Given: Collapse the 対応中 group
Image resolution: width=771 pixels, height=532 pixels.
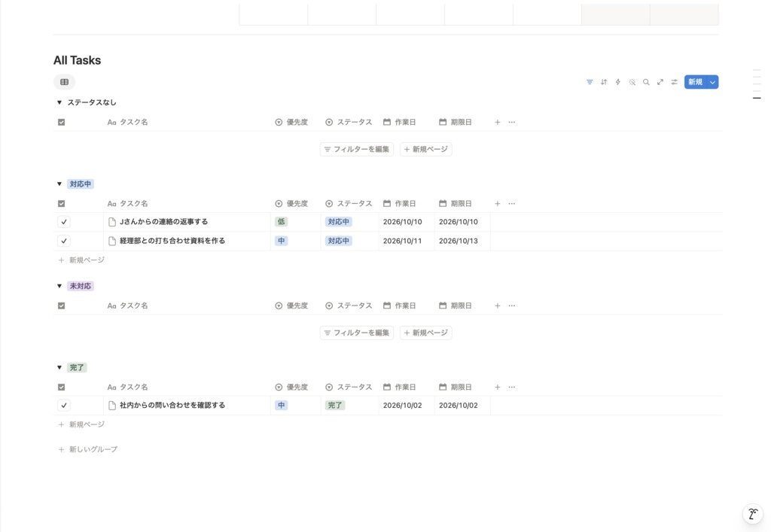Looking at the screenshot, I should pos(59,184).
